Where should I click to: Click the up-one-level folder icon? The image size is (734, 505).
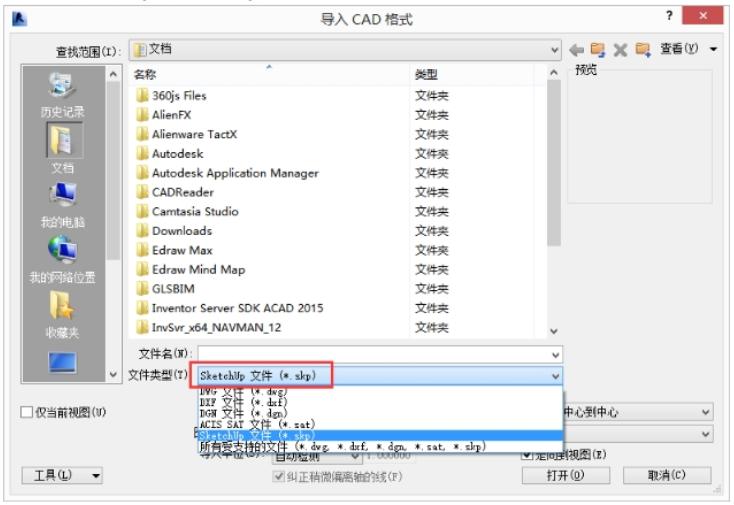pyautogui.click(x=598, y=50)
